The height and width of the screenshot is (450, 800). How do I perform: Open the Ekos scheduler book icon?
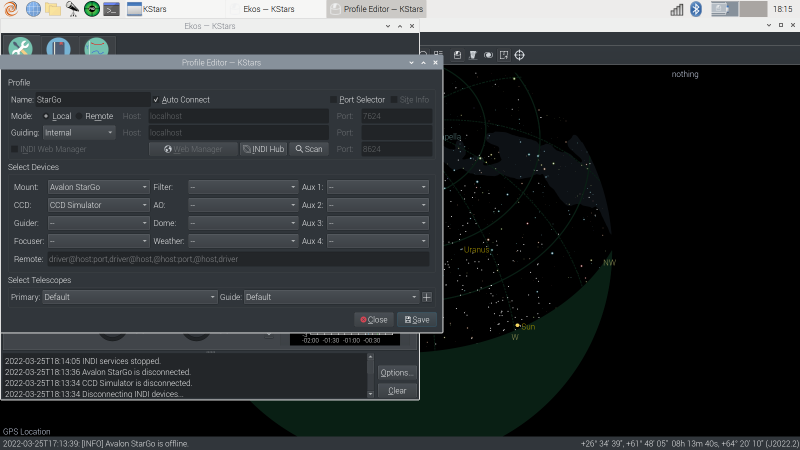(x=58, y=47)
